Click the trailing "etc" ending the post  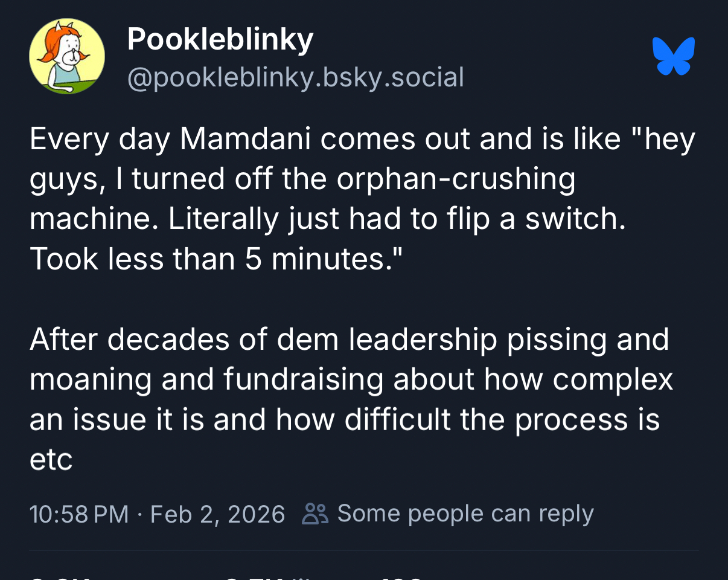[x=51, y=460]
